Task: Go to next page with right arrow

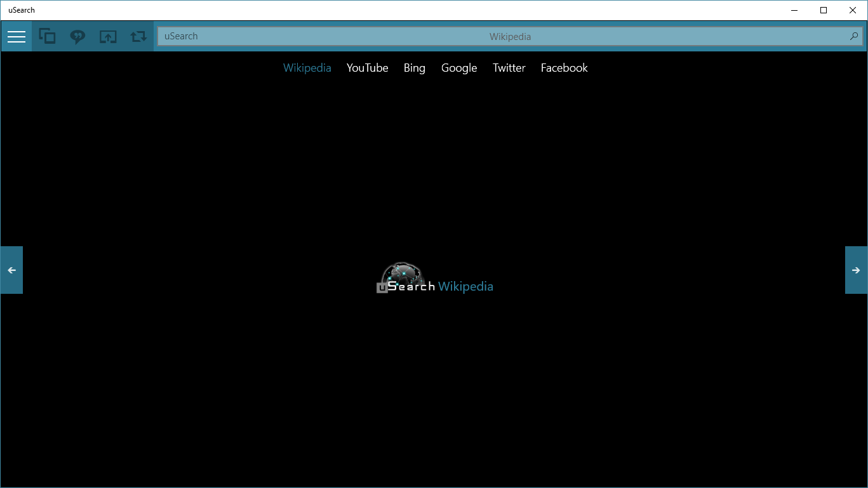Action: tap(856, 270)
